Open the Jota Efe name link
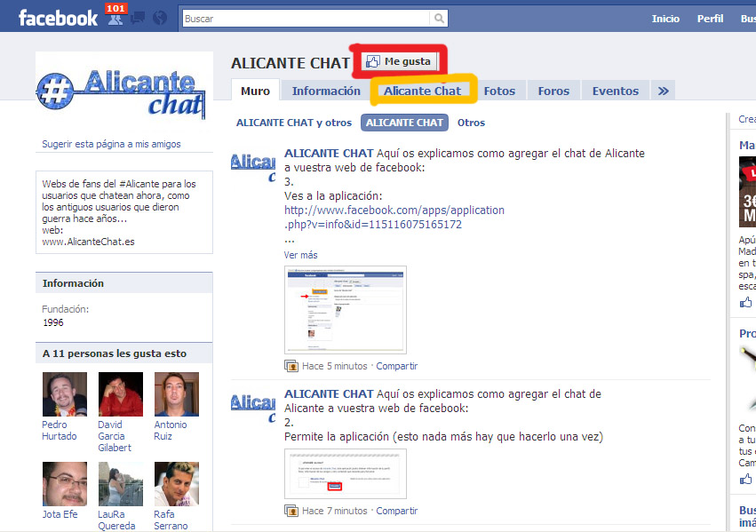This screenshot has width=756, height=532. click(60, 514)
